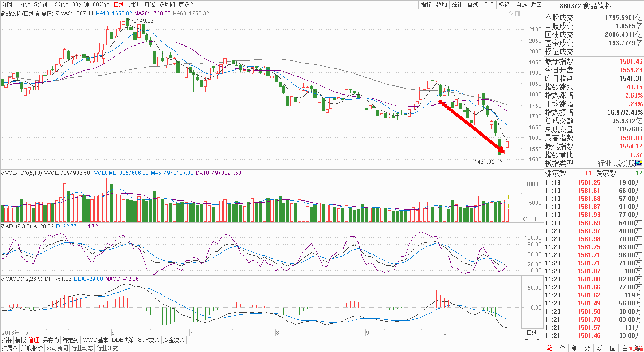Click the 1491.65 low price label
This screenshot has width=644, height=352.
484,162
